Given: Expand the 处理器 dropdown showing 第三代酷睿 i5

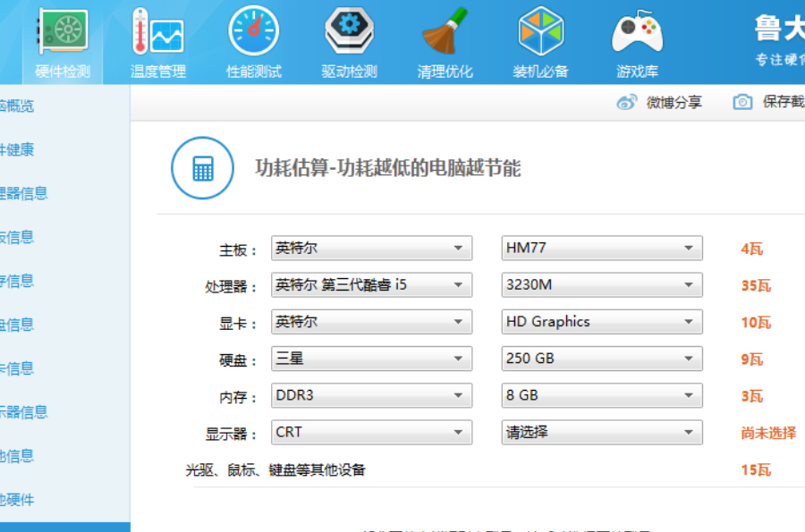Looking at the screenshot, I should tap(371, 285).
